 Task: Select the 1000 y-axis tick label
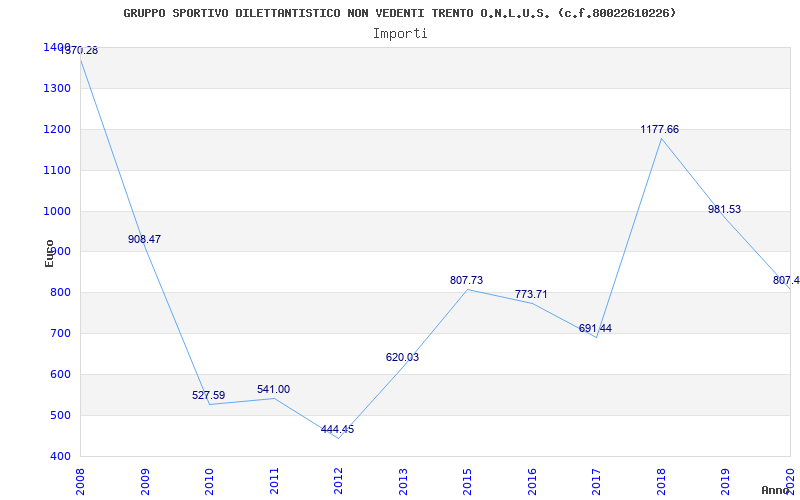[57, 211]
